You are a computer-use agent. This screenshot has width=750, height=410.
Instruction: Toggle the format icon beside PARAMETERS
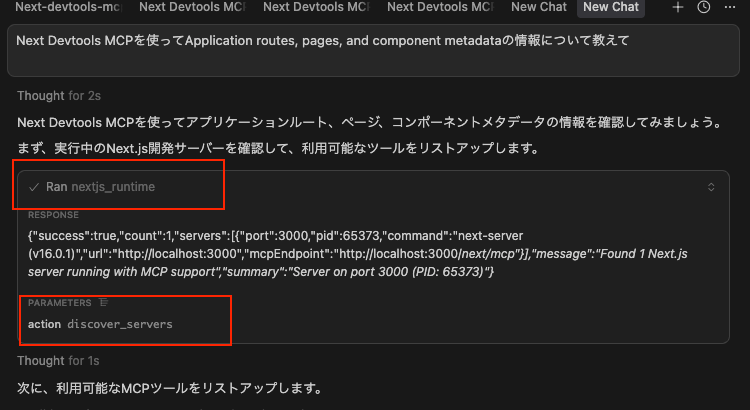click(103, 302)
